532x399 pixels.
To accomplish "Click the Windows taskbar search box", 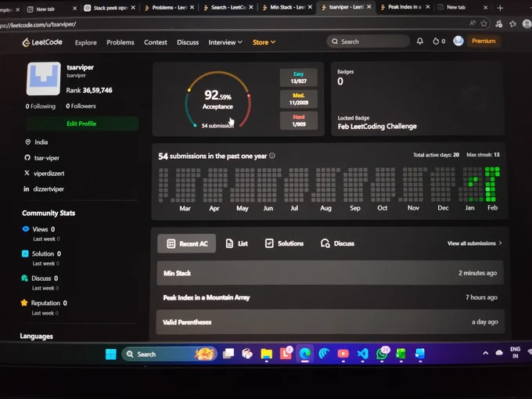I will pos(169,354).
